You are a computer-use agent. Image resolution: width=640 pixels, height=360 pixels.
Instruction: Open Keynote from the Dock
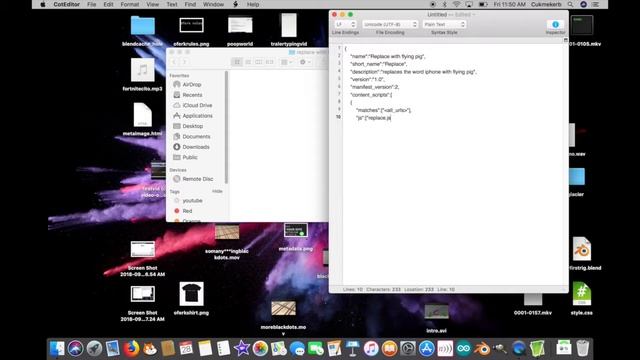click(352, 348)
